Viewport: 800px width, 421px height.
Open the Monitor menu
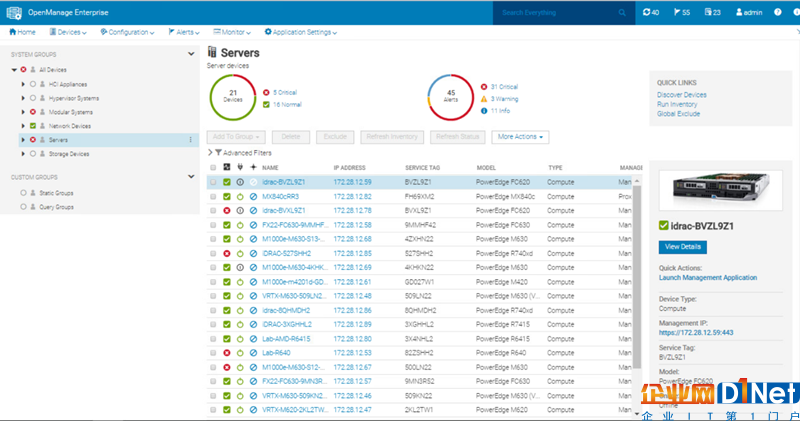(232, 32)
